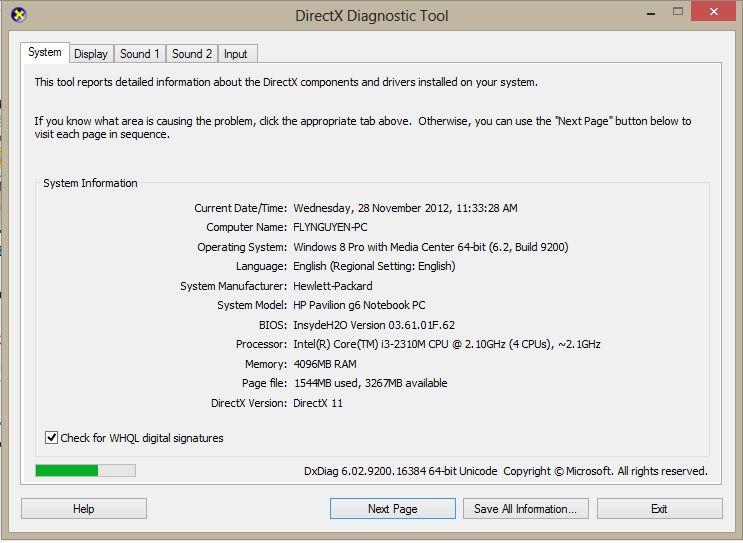The height and width of the screenshot is (543, 743).
Task: Click the Processor: label
Action: coord(261,344)
